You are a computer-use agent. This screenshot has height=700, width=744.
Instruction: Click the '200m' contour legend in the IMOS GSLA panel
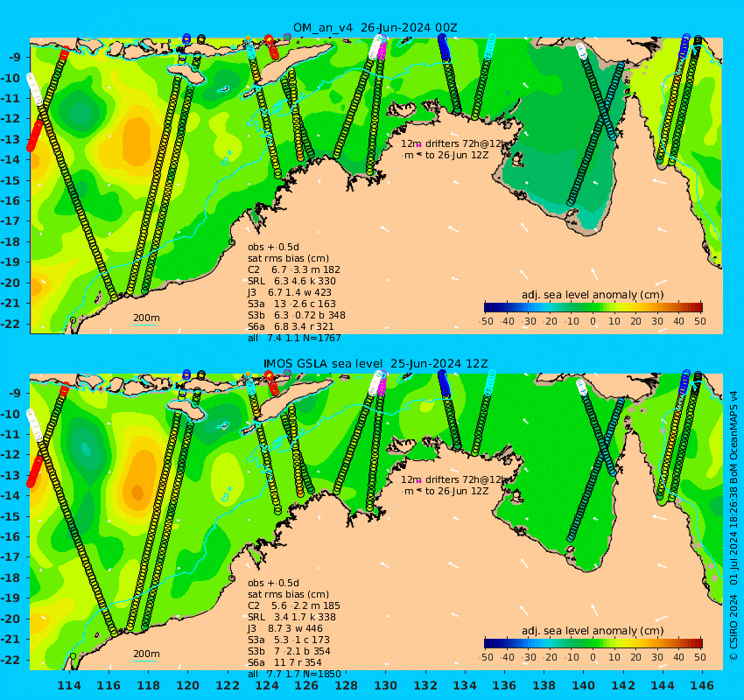145,655
